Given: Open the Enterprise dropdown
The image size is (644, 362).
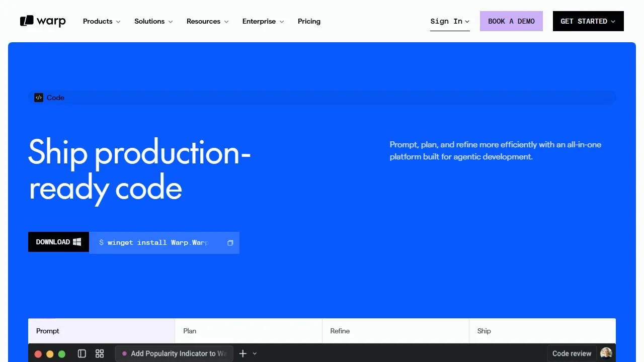Looking at the screenshot, I should 263,21.
